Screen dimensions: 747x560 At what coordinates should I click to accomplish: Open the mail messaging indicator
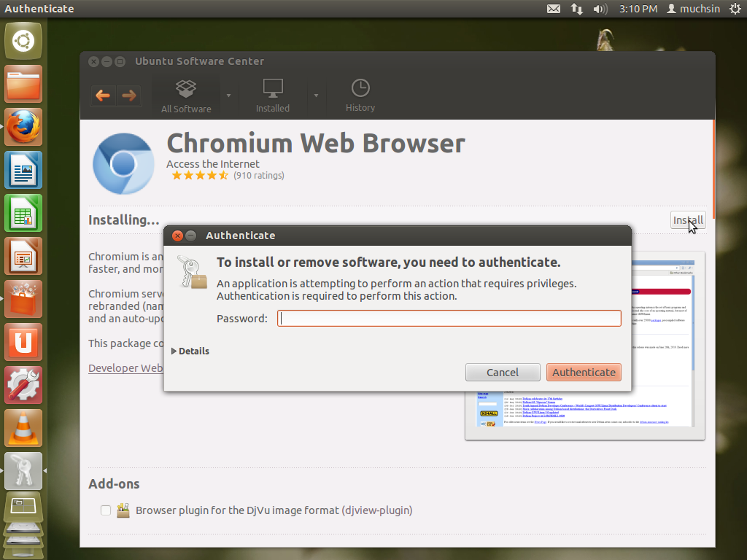554,9
